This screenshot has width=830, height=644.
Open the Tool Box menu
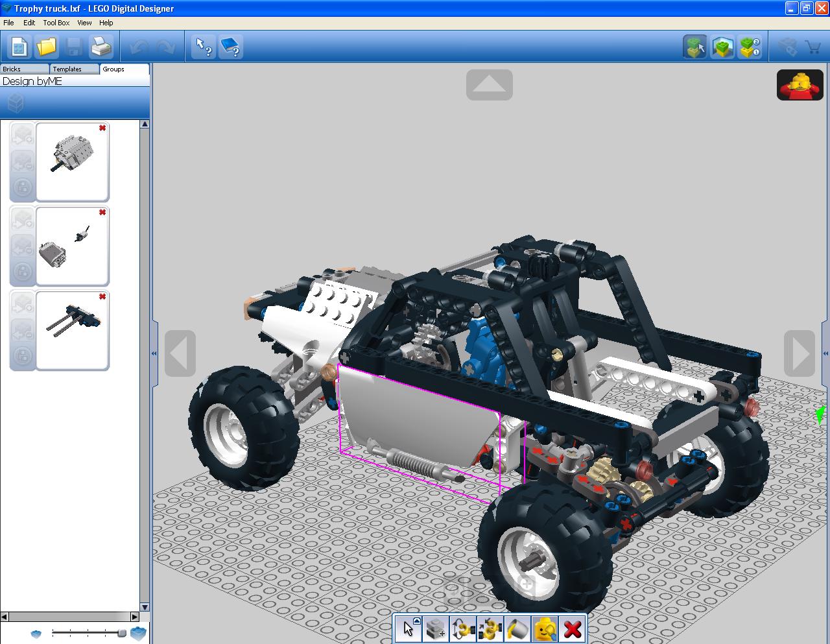tap(56, 23)
